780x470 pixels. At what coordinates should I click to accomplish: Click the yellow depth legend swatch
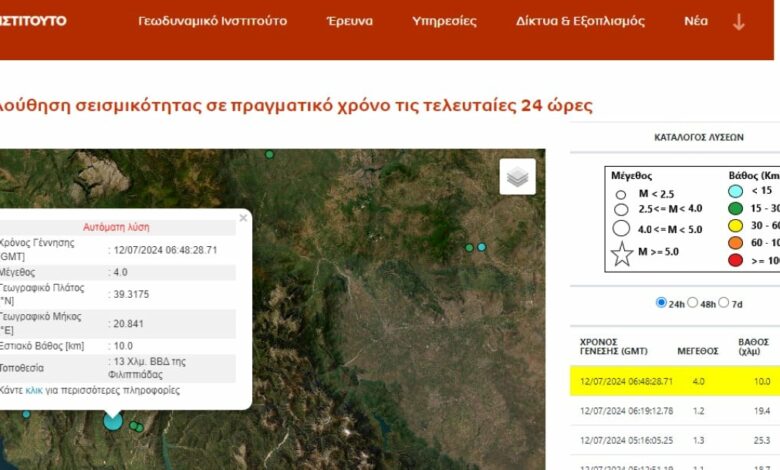tap(735, 226)
